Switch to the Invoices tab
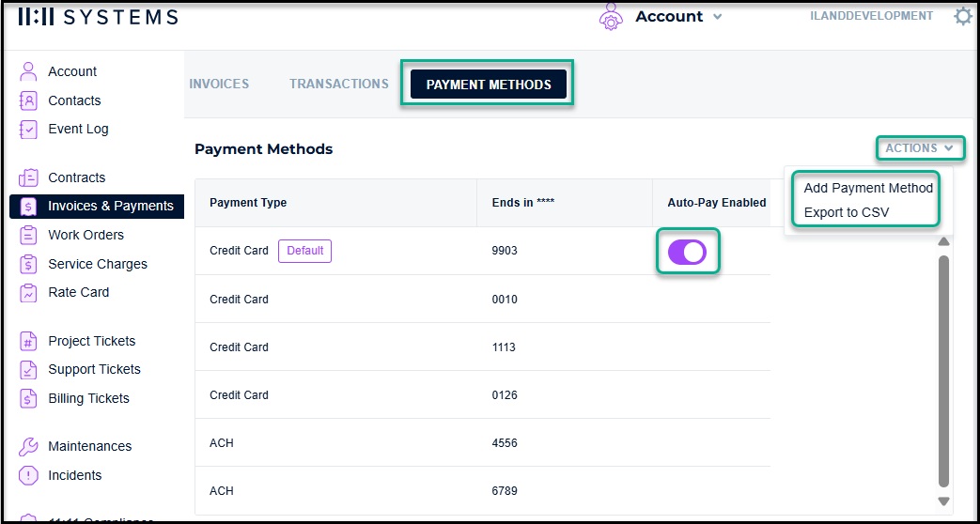The width and height of the screenshot is (980, 524). [x=219, y=84]
